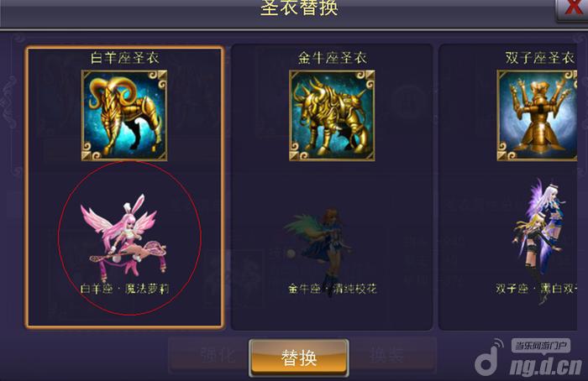The width and height of the screenshot is (588, 381).
Task: Click the ng.d.cn watermark logo
Action: [546, 367]
